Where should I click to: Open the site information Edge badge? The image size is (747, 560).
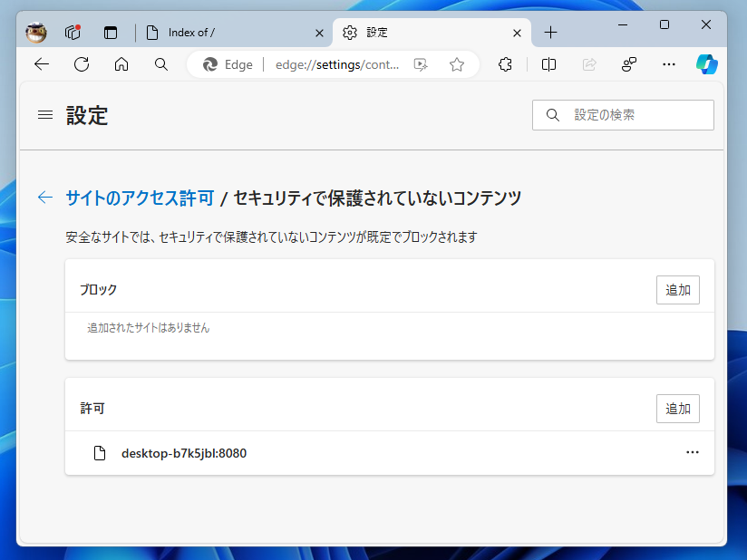(225, 64)
